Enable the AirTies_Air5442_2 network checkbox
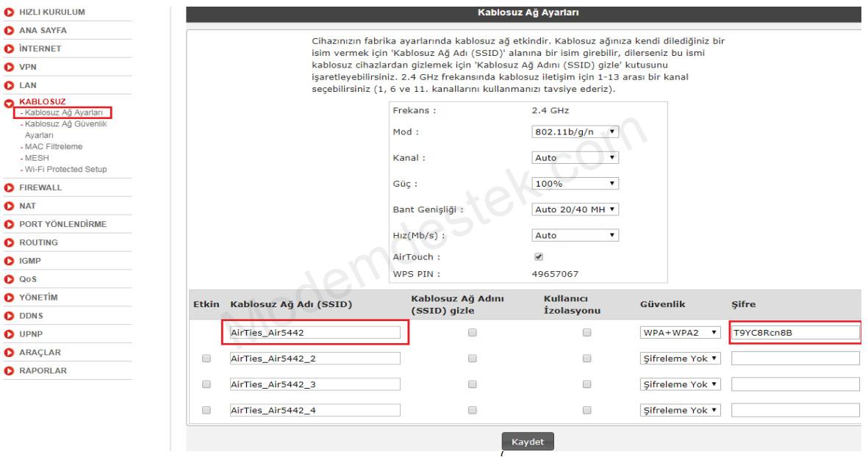This screenshot has height=457, width=868. [x=206, y=359]
